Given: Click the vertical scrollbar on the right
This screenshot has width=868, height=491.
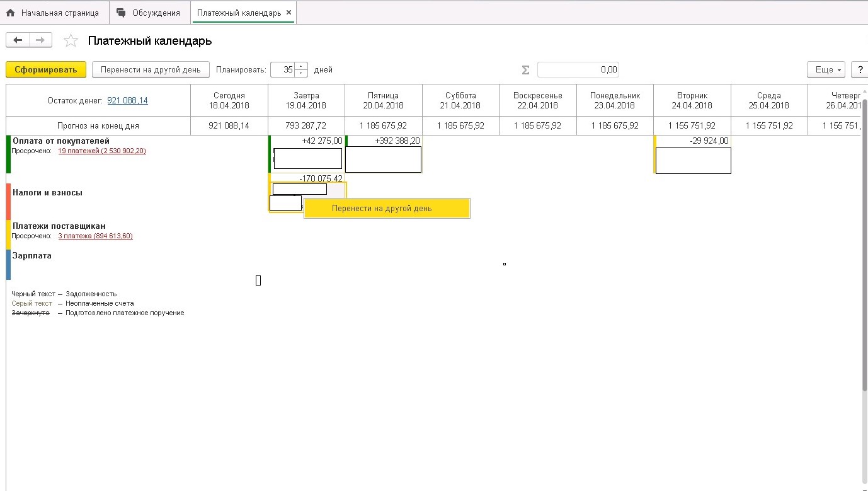Looking at the screenshot, I should 864,246.
